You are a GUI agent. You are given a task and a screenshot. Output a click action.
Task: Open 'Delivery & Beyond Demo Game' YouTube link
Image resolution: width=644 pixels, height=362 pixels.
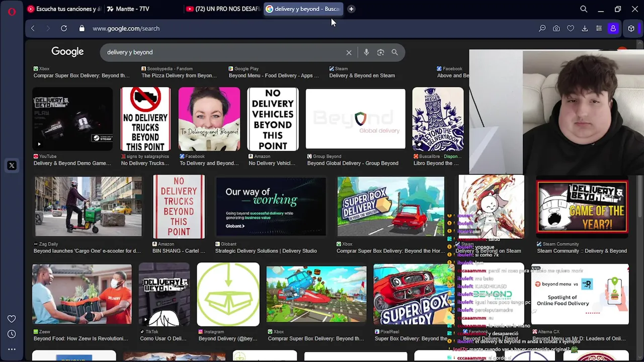pyautogui.click(x=72, y=163)
